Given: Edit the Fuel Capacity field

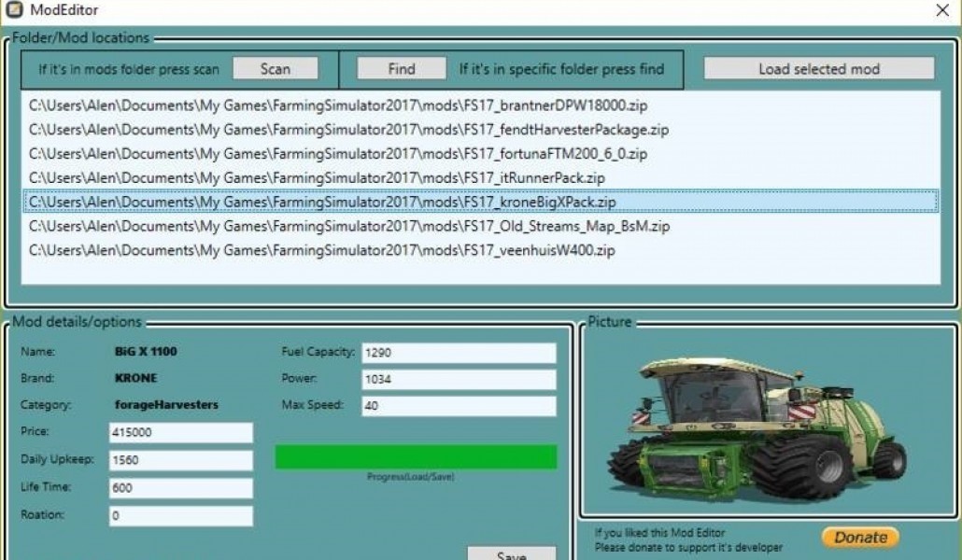Looking at the screenshot, I should click(458, 353).
